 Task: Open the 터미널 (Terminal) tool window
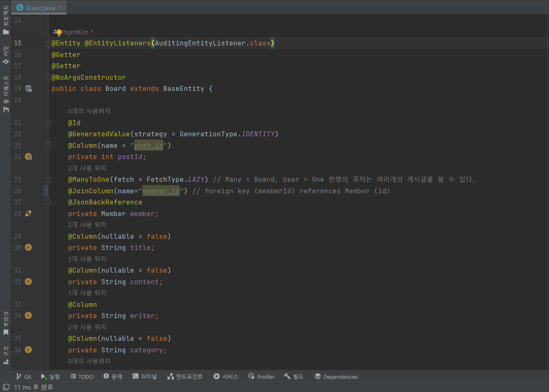(x=145, y=377)
